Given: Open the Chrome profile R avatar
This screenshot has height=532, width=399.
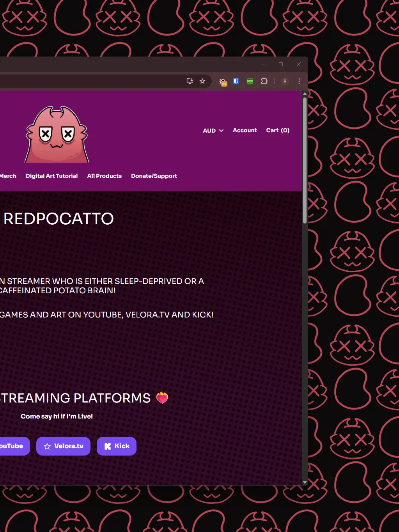Looking at the screenshot, I should (285, 81).
